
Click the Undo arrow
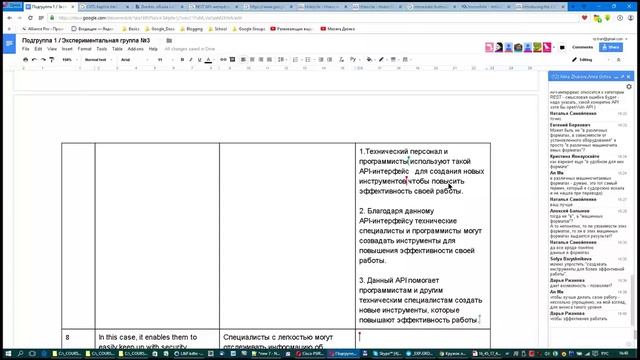pyautogui.click(x=34, y=60)
